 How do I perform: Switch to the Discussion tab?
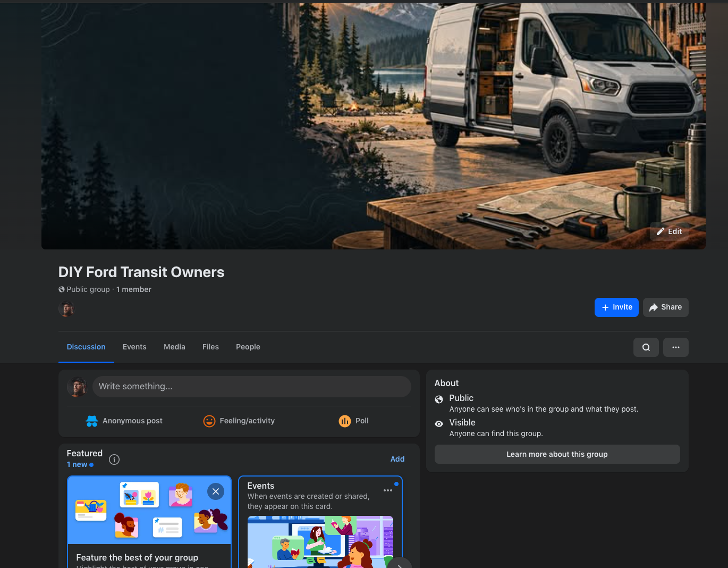pos(86,347)
